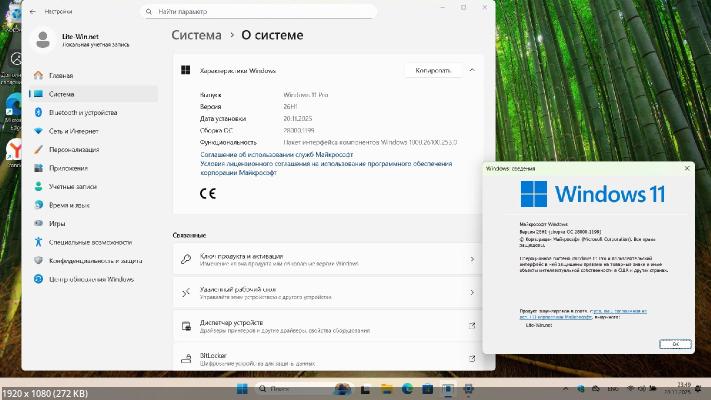This screenshot has width=711, height=400.
Task: Go to Главная in settings sidebar
Action: 61,75
